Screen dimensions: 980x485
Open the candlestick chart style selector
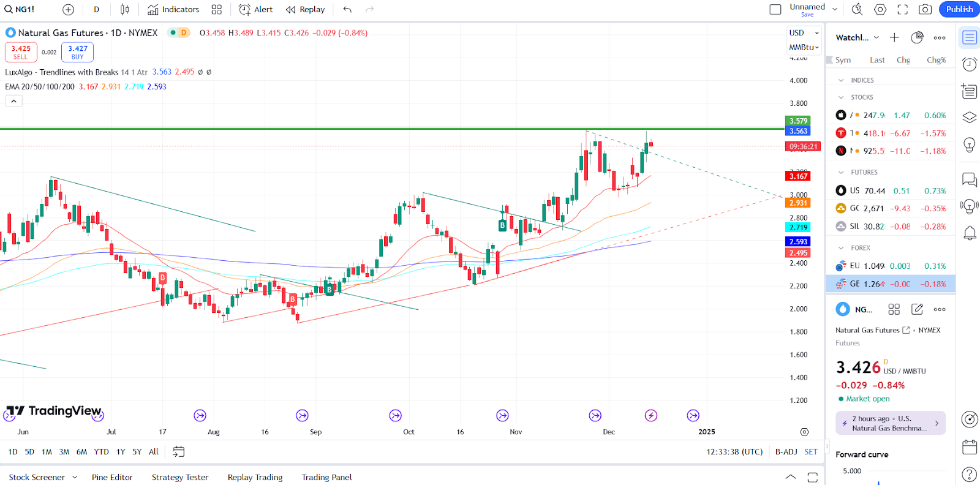125,9
